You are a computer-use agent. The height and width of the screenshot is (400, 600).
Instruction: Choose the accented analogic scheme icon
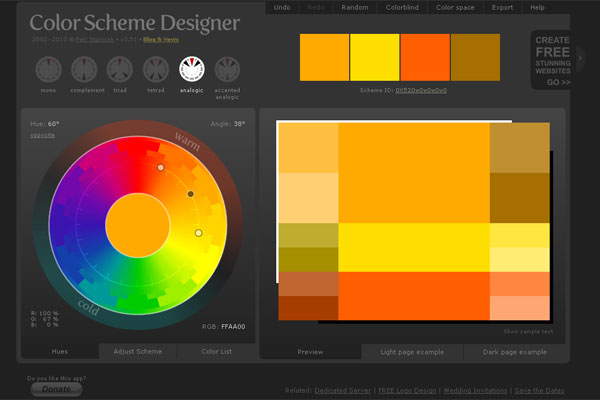[227, 70]
